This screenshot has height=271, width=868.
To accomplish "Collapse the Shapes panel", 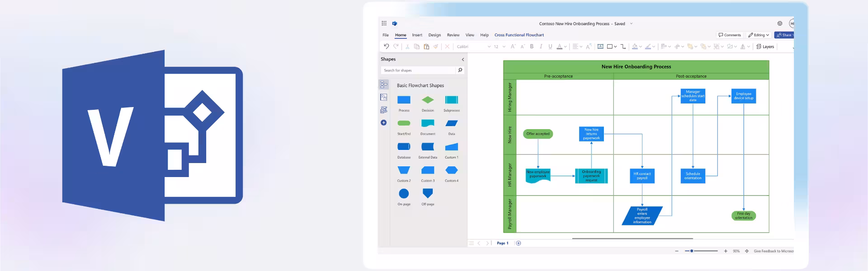I will (x=462, y=59).
